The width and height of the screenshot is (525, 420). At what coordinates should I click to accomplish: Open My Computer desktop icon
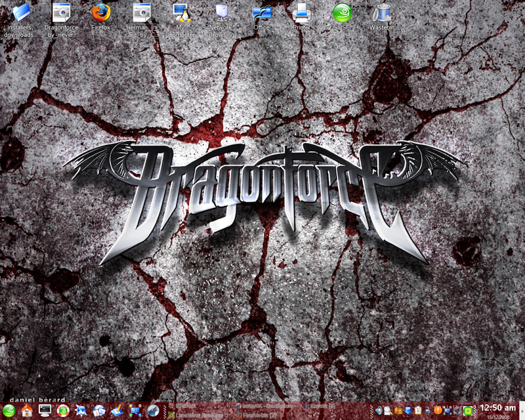pyautogui.click(x=181, y=20)
